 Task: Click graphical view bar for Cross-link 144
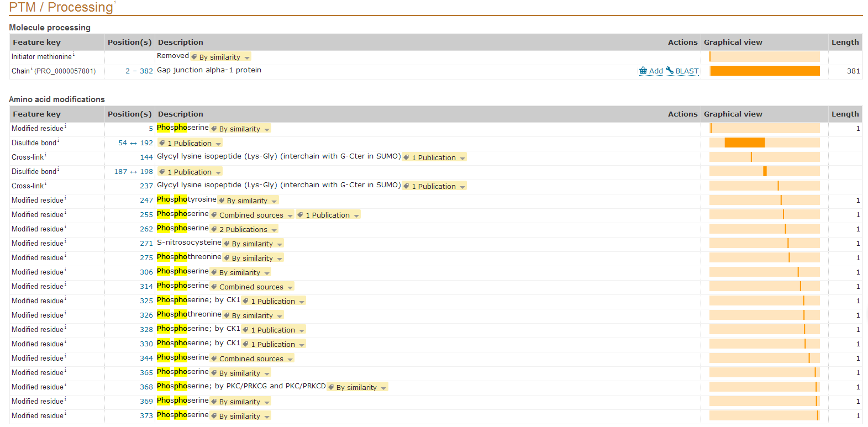(765, 157)
